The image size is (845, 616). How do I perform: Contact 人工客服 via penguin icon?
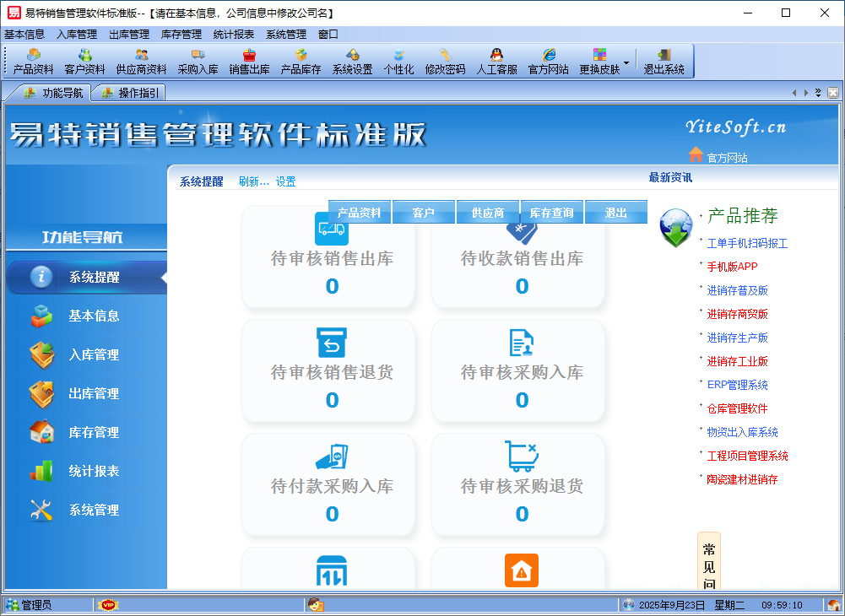click(496, 62)
